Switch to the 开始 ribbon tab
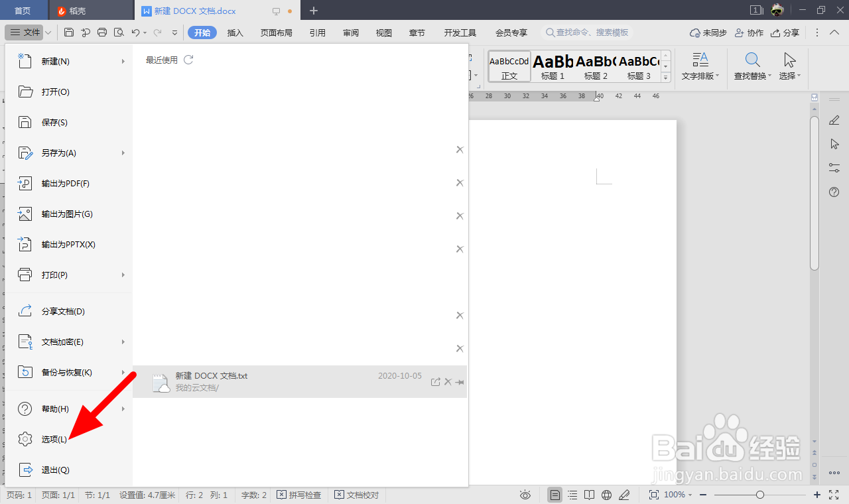Image resolution: width=849 pixels, height=504 pixels. tap(202, 32)
